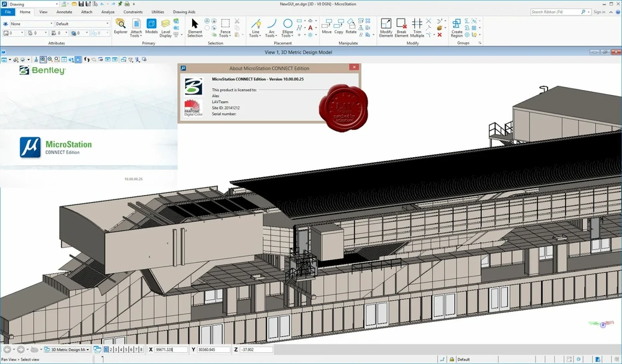Image resolution: width=622 pixels, height=364 pixels.
Task: Click the Break Element tool
Action: pos(401,27)
